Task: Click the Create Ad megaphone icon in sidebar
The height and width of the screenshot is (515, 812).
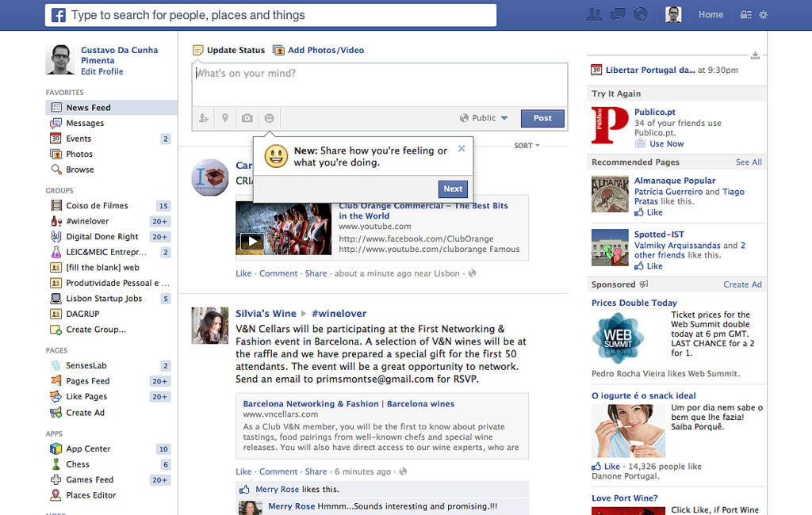Action: point(56,413)
